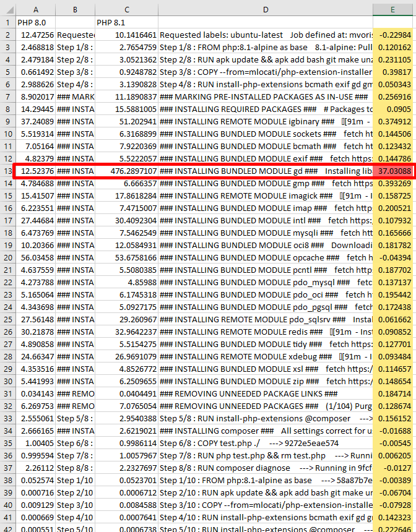Click 'INSTALLING BUNDLED MODULE sockets' cell
Image resolution: width=416 pixels, height=532 pixels.
266,134
